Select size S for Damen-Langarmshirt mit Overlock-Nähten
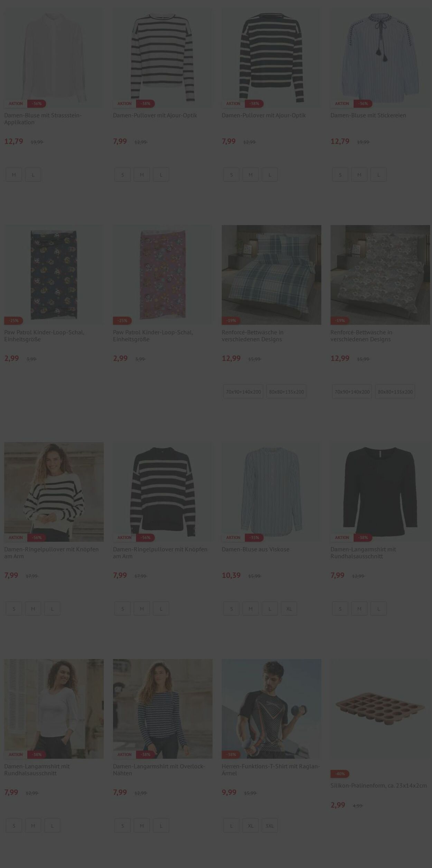The width and height of the screenshot is (432, 868). [122, 825]
